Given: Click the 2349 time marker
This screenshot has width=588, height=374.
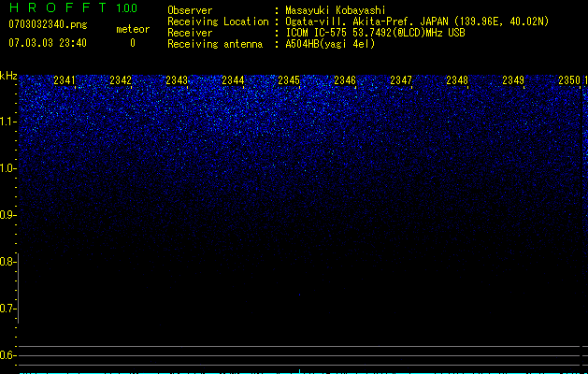Looking at the screenshot, I should pos(513,80).
